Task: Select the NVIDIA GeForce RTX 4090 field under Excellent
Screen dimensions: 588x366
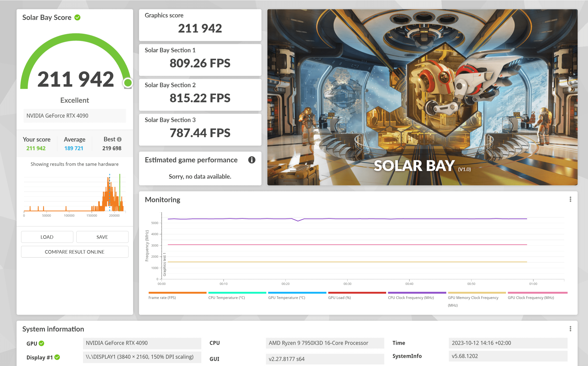Action: pos(75,116)
